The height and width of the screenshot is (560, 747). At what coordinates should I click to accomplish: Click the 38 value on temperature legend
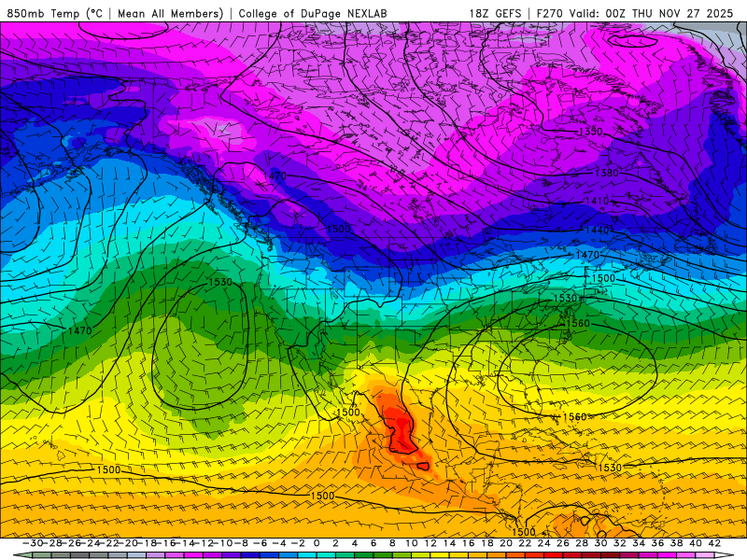point(676,543)
